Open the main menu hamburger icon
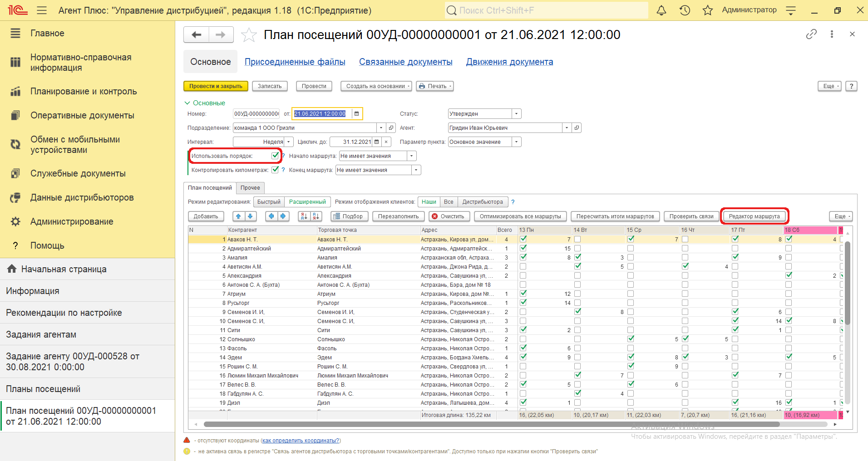This screenshot has width=868, height=461. point(42,10)
